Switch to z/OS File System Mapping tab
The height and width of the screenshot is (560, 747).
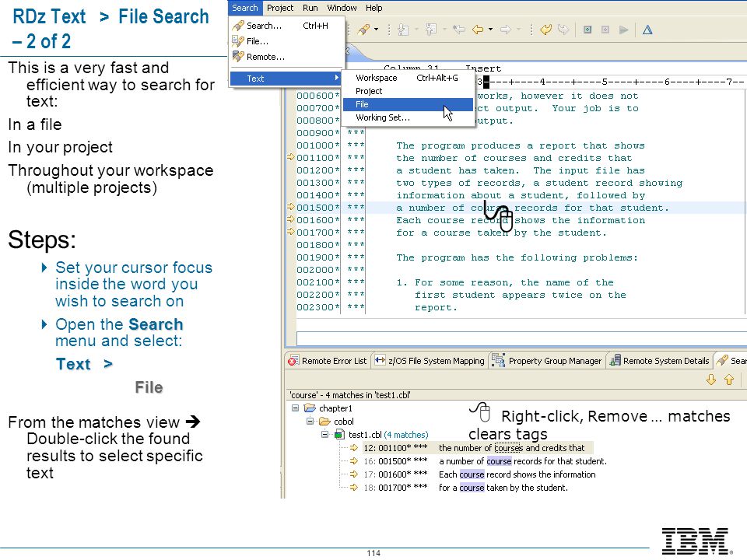430,361
